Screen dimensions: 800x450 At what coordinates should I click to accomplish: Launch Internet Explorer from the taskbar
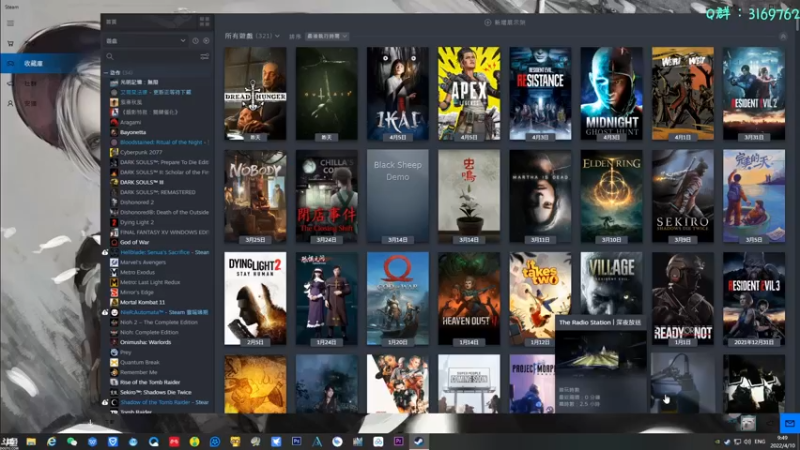[x=52, y=442]
